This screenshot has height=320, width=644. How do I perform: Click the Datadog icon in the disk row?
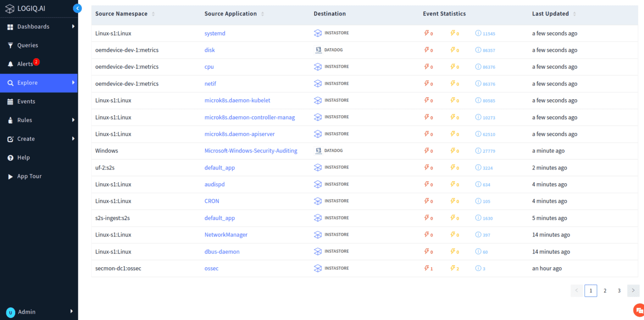tap(318, 50)
